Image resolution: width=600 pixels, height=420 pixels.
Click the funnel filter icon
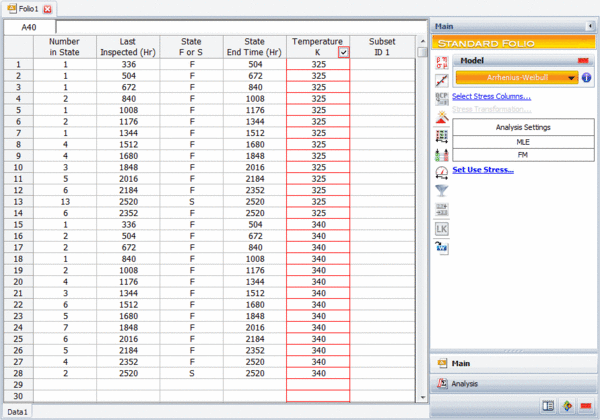tap(442, 191)
